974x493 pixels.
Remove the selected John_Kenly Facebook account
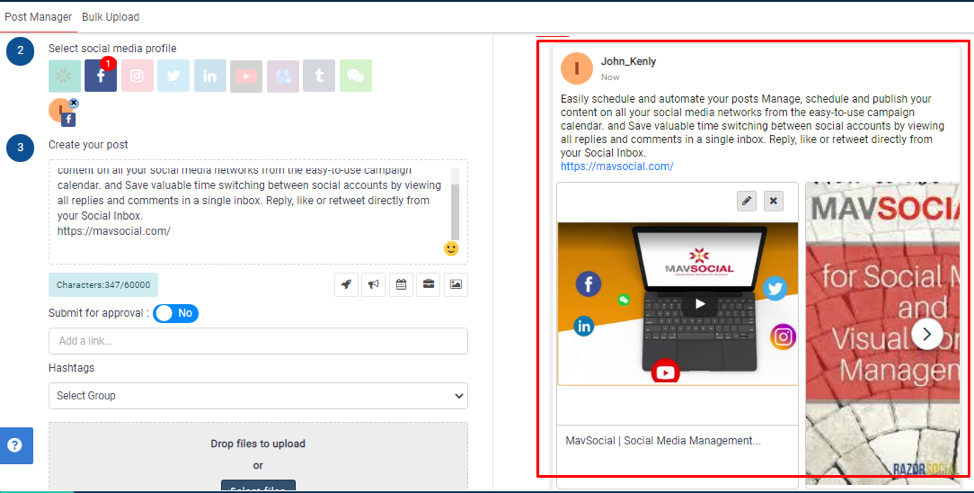click(74, 103)
